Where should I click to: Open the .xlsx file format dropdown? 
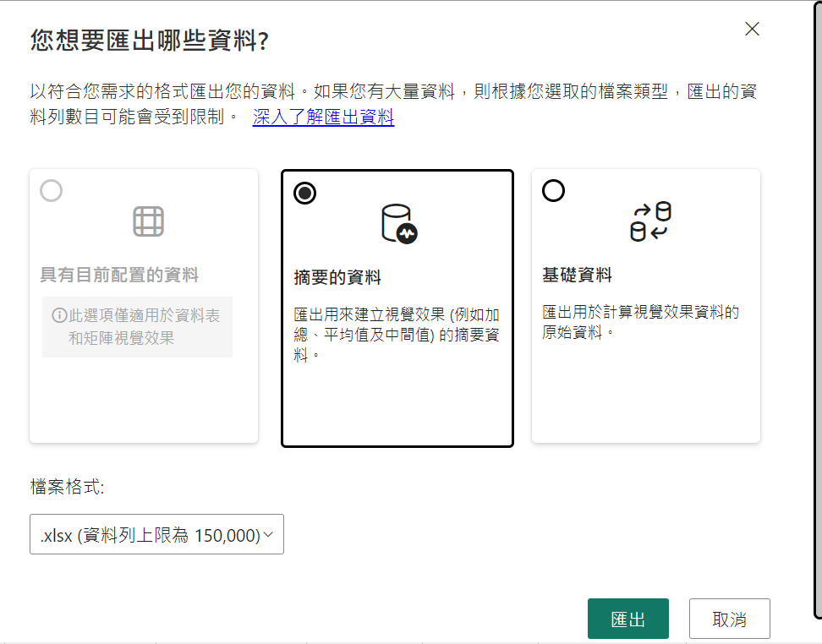click(156, 534)
